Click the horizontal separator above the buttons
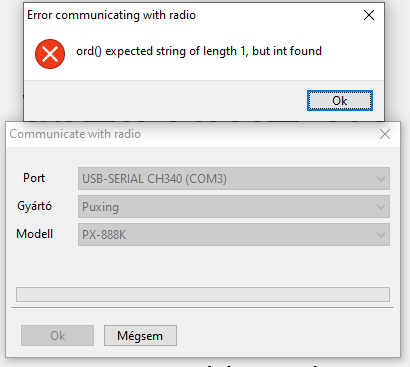410x367 pixels. [x=202, y=308]
